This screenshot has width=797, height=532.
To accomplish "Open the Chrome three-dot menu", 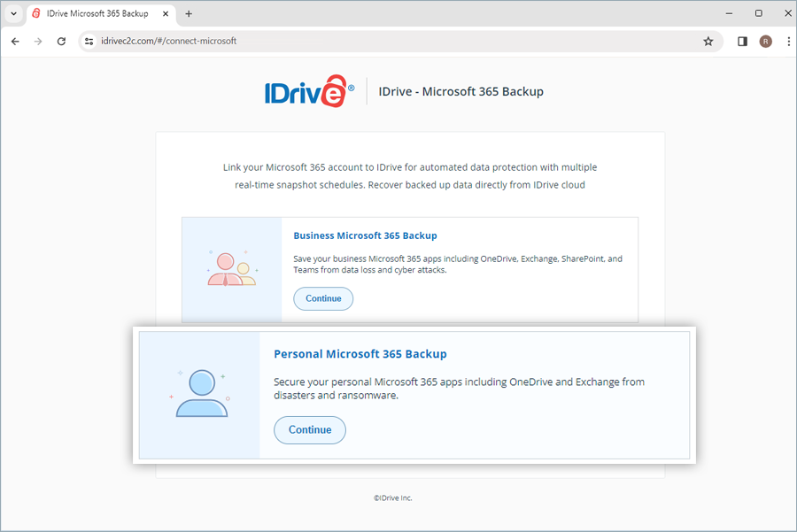I will coord(788,41).
